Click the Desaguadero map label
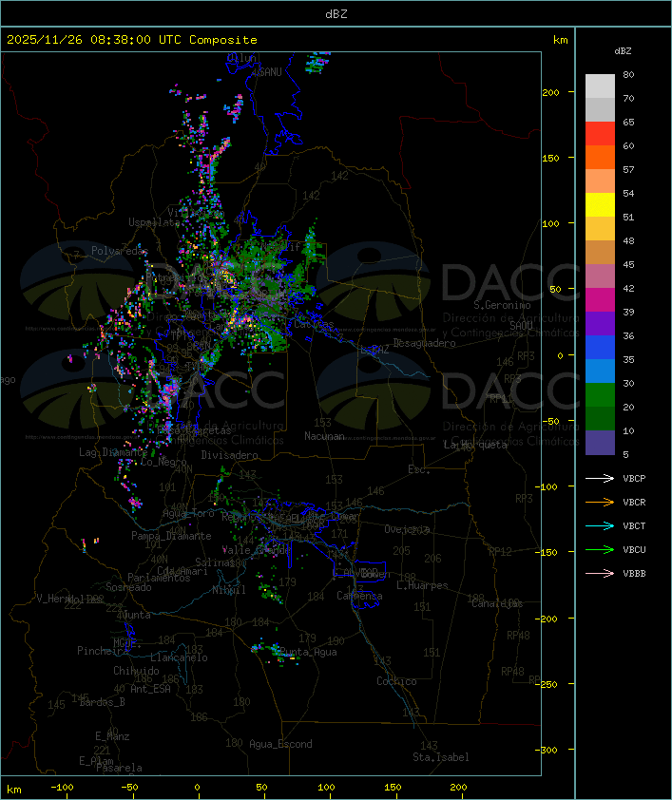Image resolution: width=672 pixels, height=800 pixels. coord(424,343)
